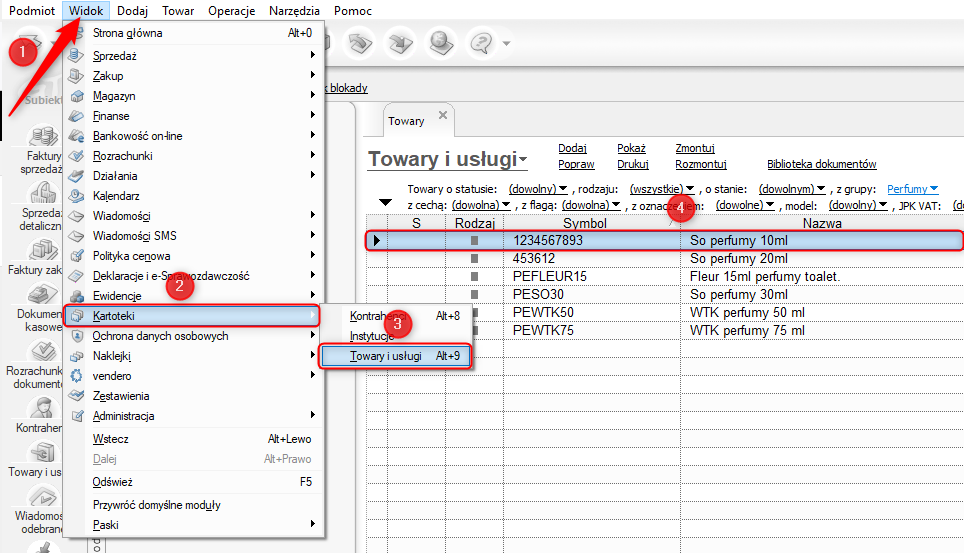
Task: Click the forward-arrow toolbar icon
Action: [400, 43]
